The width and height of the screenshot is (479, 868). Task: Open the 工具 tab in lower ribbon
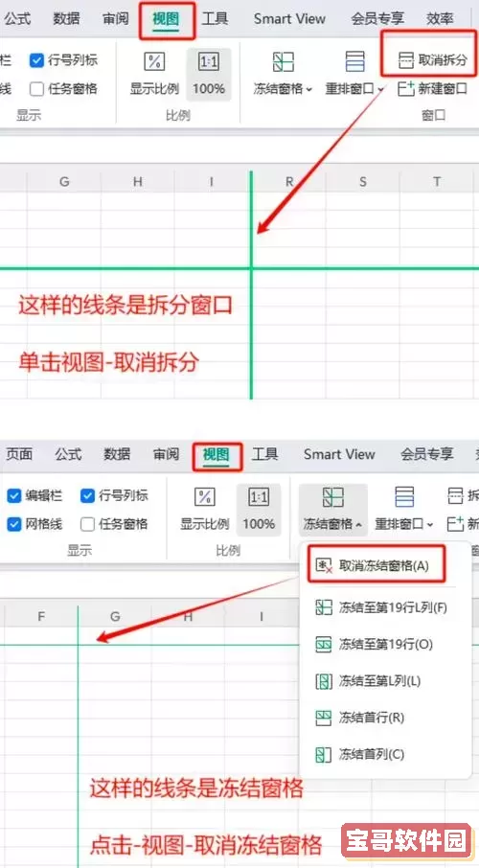point(264,454)
